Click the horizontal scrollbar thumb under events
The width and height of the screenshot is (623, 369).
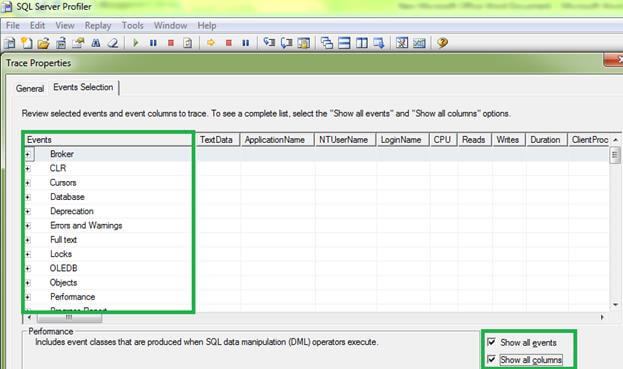(x=70, y=317)
